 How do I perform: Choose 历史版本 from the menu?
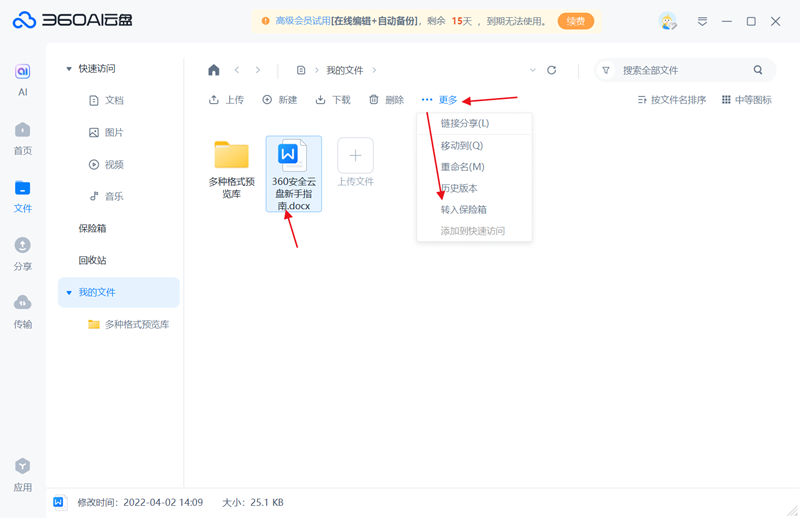(x=474, y=188)
